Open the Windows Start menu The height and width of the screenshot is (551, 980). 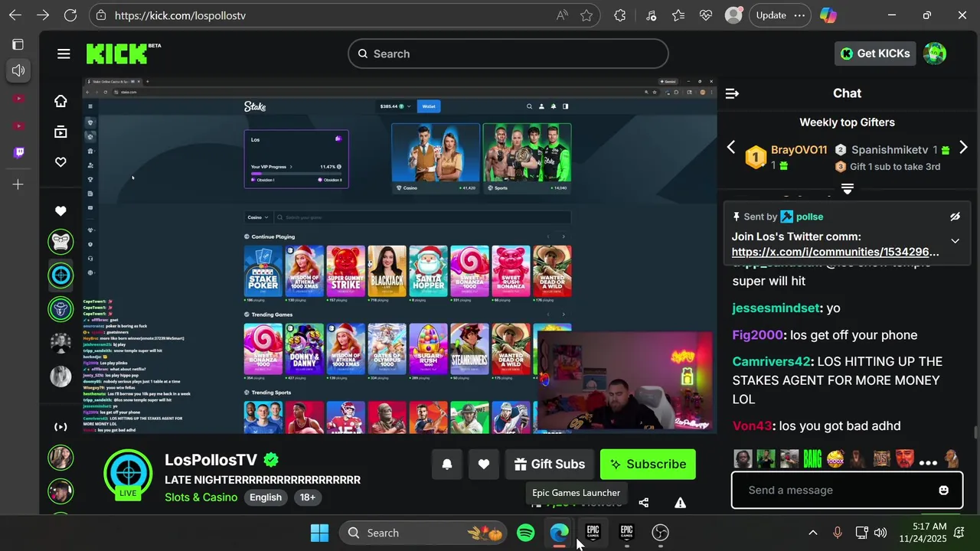point(319,533)
